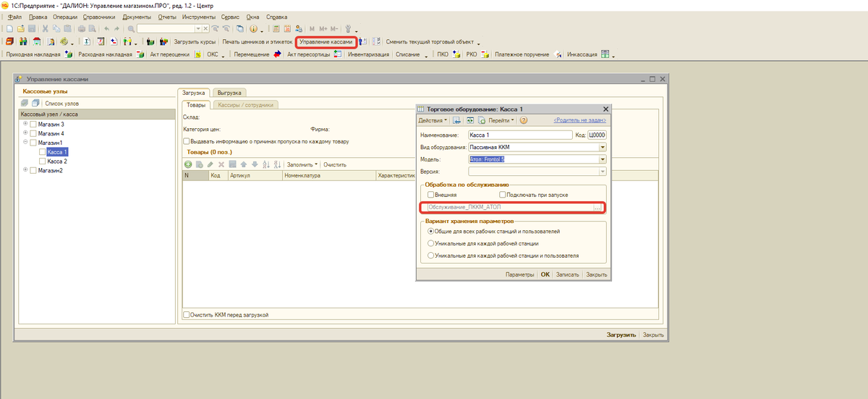This screenshot has height=399, width=868.
Task: Click the wrench tools icon
Action: (349, 28)
